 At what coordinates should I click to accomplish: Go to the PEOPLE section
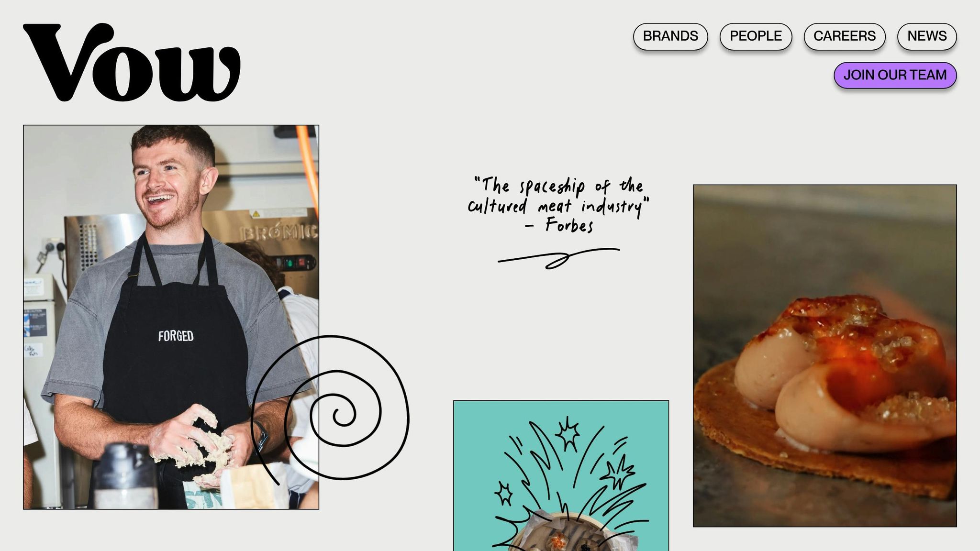click(x=756, y=36)
